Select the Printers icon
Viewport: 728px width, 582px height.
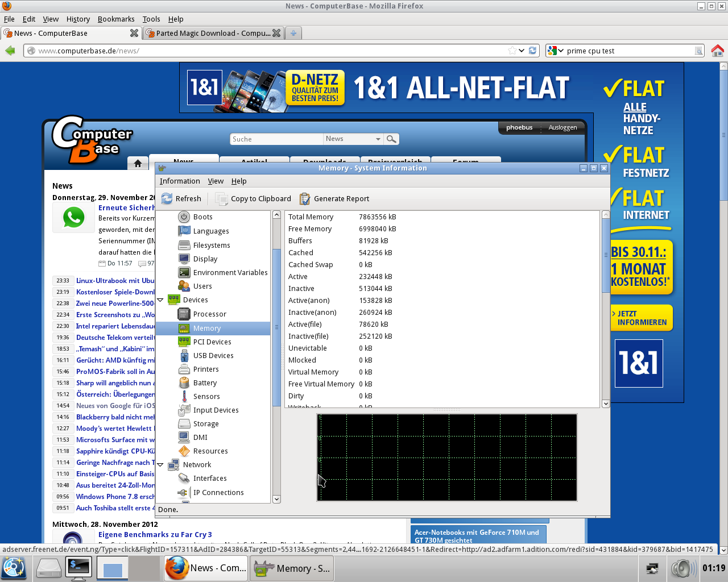click(x=184, y=369)
